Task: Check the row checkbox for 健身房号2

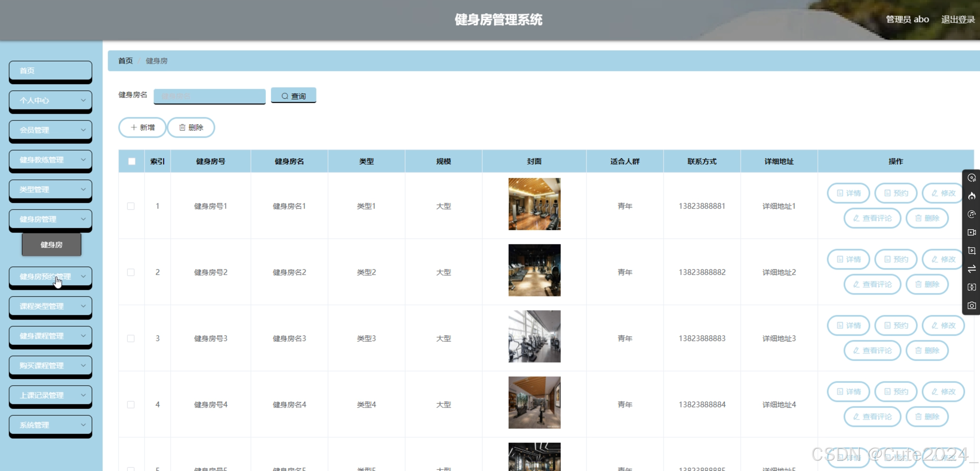Action: coord(131,272)
